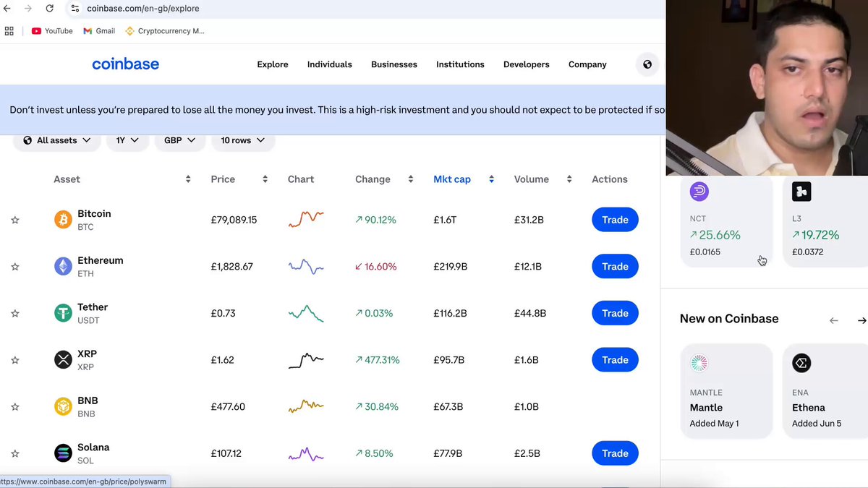Click NCT gain 25.66%
This screenshot has width=868, height=488.
click(x=715, y=235)
